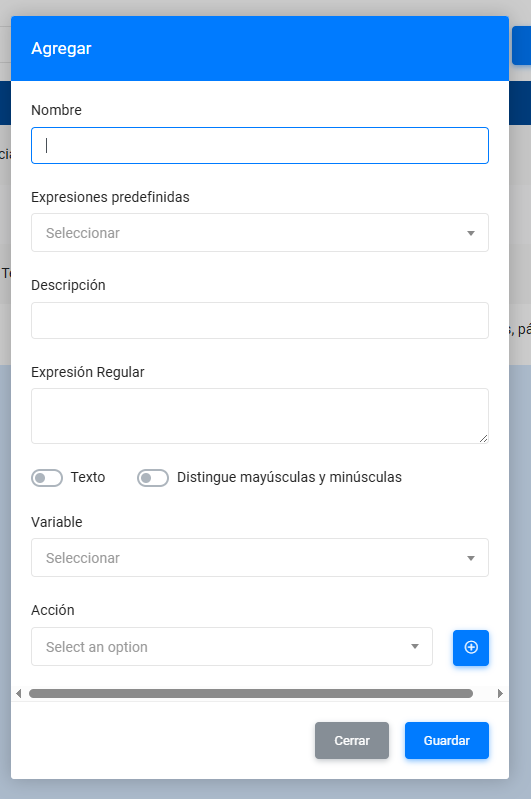Expand the Variable select dropdown
531x799 pixels.
pyautogui.click(x=260, y=557)
